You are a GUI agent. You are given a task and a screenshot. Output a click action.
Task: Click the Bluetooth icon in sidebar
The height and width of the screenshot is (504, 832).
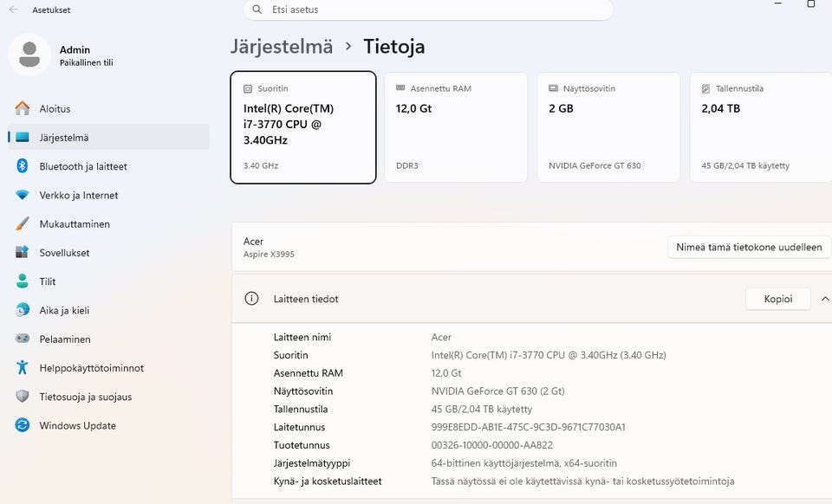pyautogui.click(x=23, y=166)
